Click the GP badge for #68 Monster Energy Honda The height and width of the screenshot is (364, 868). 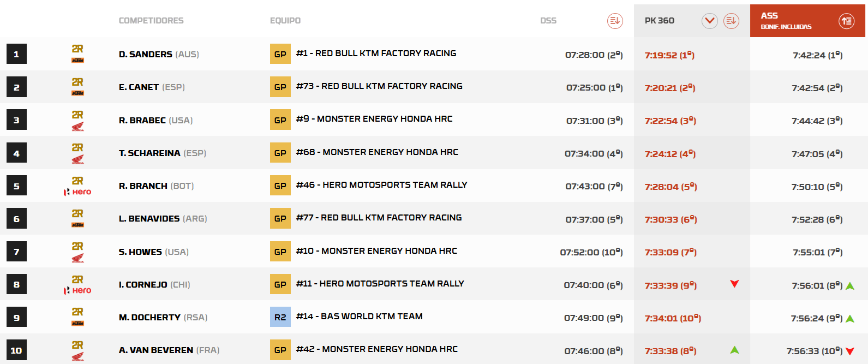[x=280, y=153]
